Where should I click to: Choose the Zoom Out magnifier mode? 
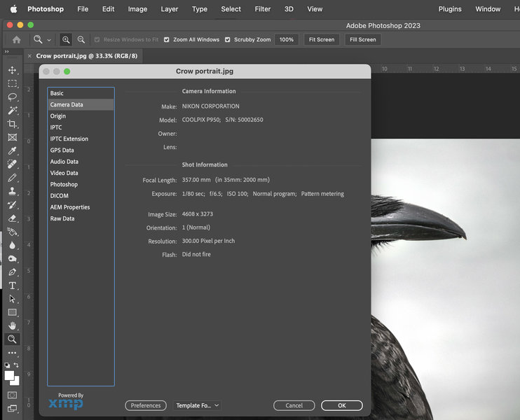point(81,40)
